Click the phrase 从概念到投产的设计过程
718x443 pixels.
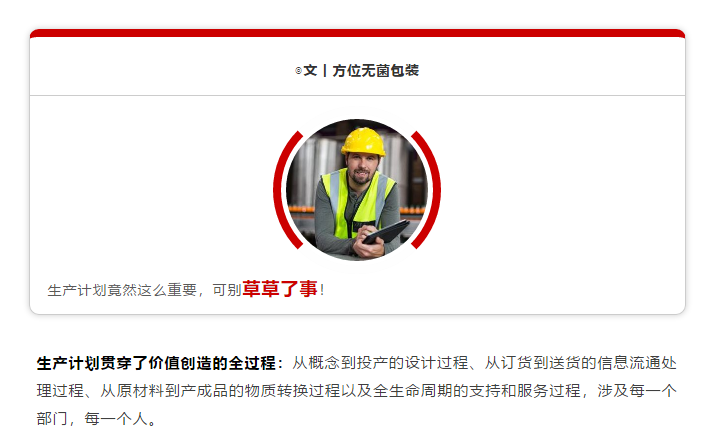click(x=380, y=363)
